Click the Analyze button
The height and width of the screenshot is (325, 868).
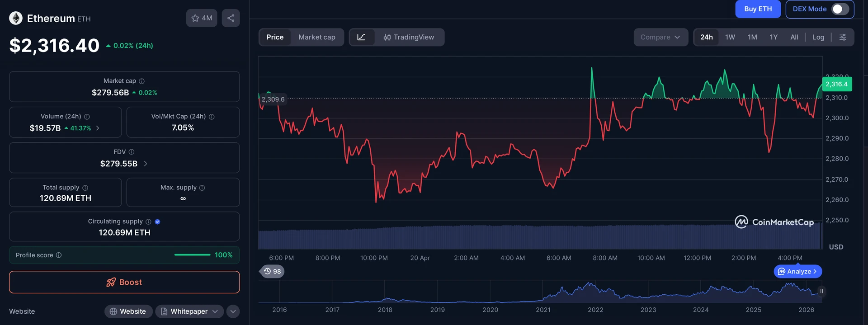(798, 271)
